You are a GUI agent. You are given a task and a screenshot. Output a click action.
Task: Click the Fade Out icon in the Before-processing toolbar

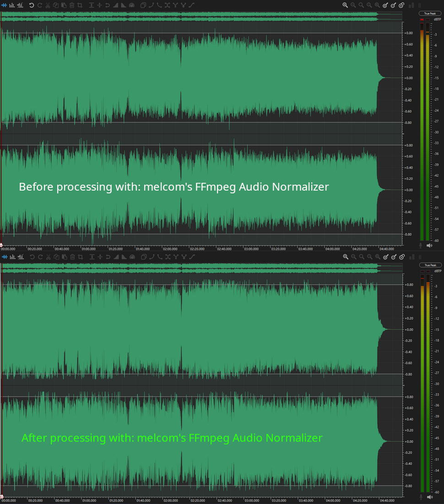(124, 5)
